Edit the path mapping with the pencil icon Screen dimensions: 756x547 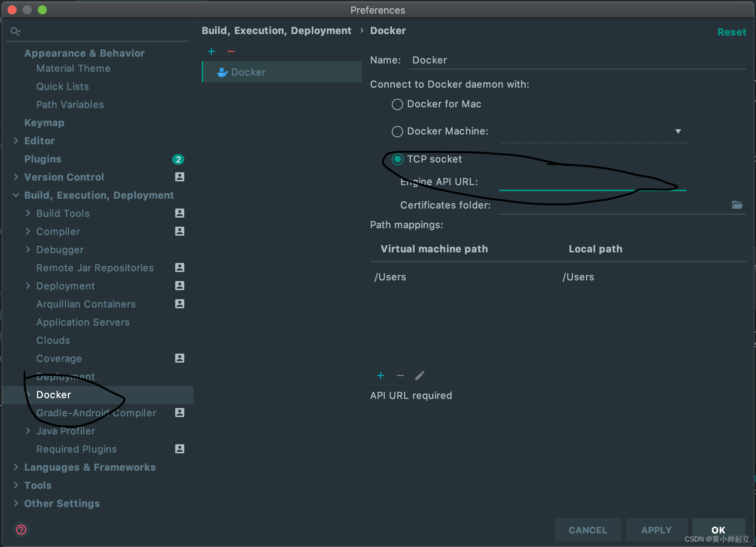(420, 375)
